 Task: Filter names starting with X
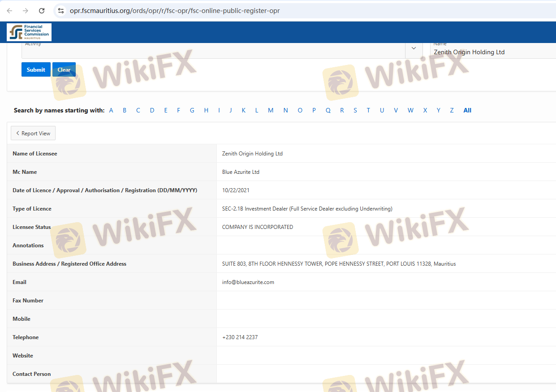tap(425, 110)
